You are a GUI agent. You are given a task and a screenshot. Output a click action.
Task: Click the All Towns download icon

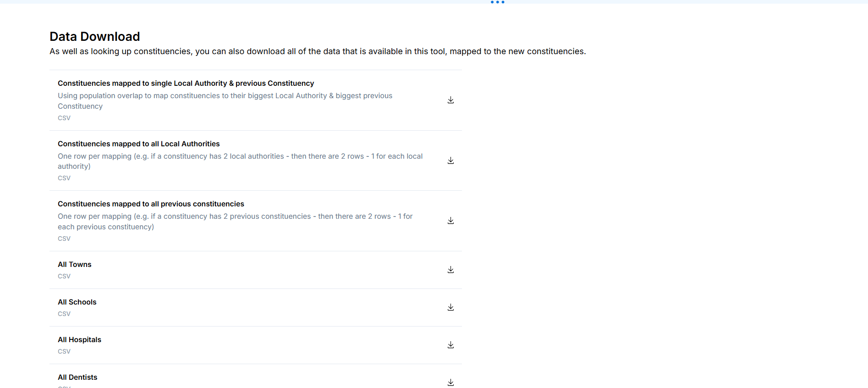coord(450,270)
